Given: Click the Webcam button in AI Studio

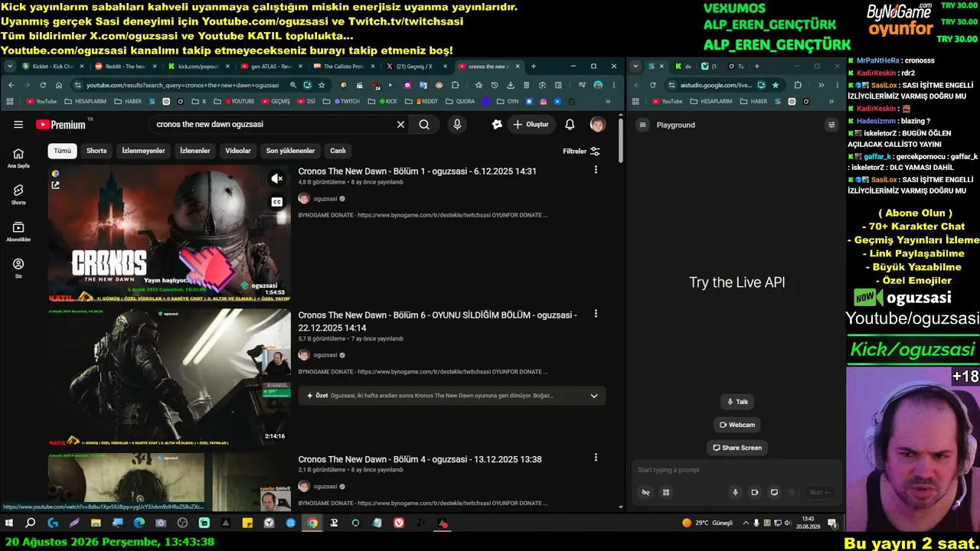Looking at the screenshot, I should (x=737, y=425).
